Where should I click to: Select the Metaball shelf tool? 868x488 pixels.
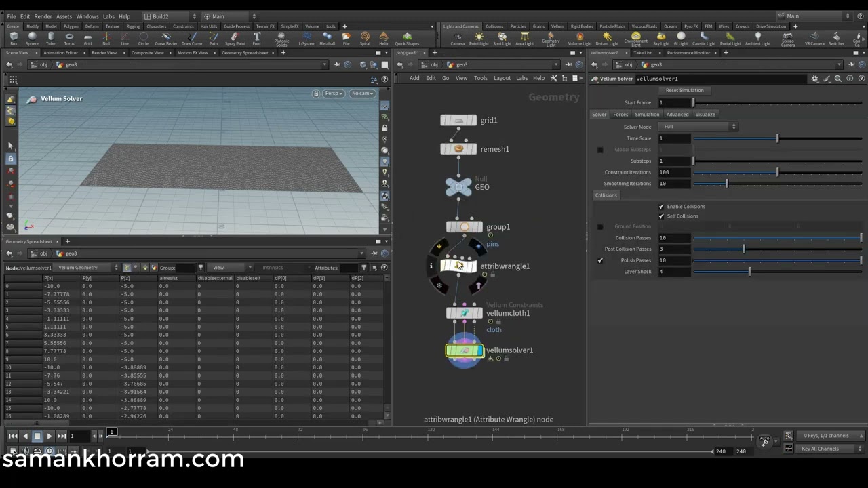pos(327,38)
